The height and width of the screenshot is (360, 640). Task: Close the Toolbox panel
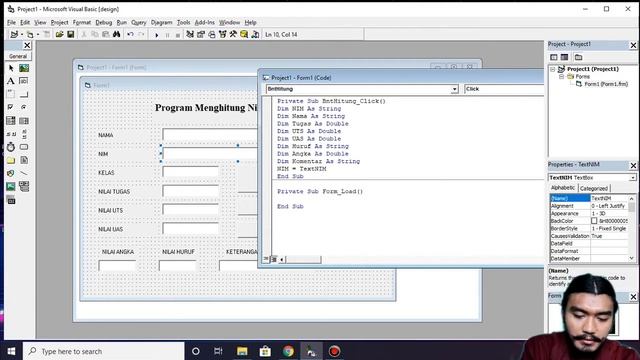coord(27,45)
